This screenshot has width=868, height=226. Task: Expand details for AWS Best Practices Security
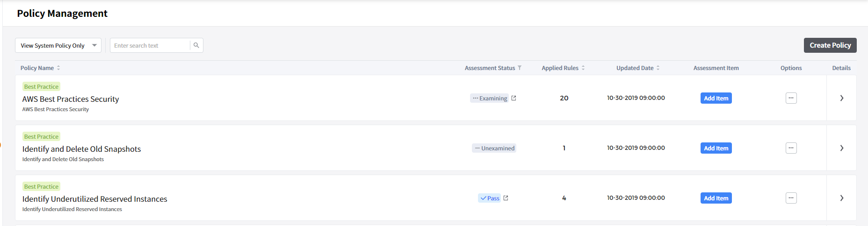pos(841,98)
